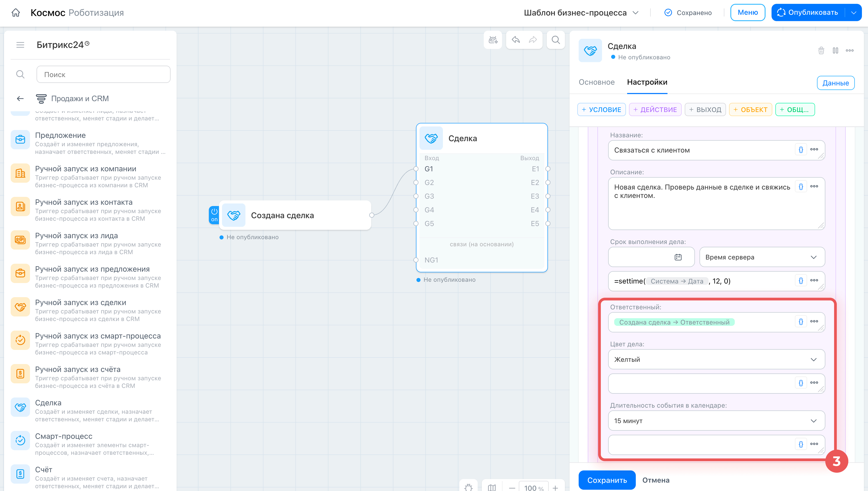Open the Шаблон бизнес-процесса dropdown
This screenshot has width=868, height=491.
(x=581, y=13)
